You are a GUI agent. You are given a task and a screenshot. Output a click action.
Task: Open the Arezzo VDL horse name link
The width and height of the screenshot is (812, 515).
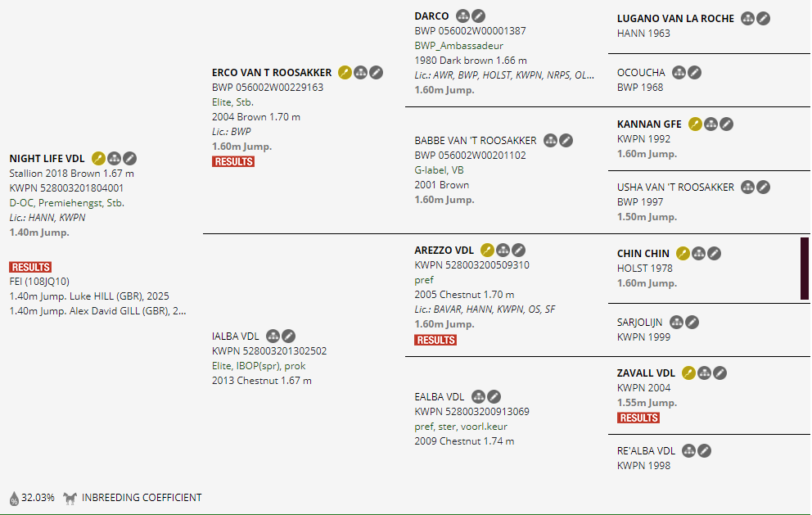[444, 251]
